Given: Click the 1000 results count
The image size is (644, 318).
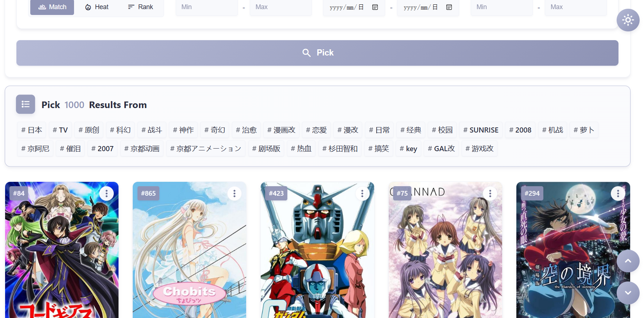Looking at the screenshot, I should (74, 105).
